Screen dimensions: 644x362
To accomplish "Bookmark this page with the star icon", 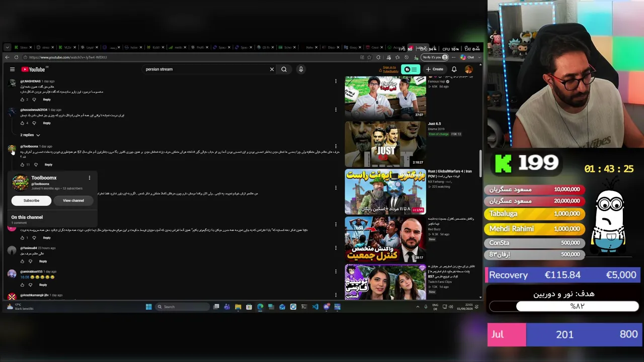I will coord(369,57).
